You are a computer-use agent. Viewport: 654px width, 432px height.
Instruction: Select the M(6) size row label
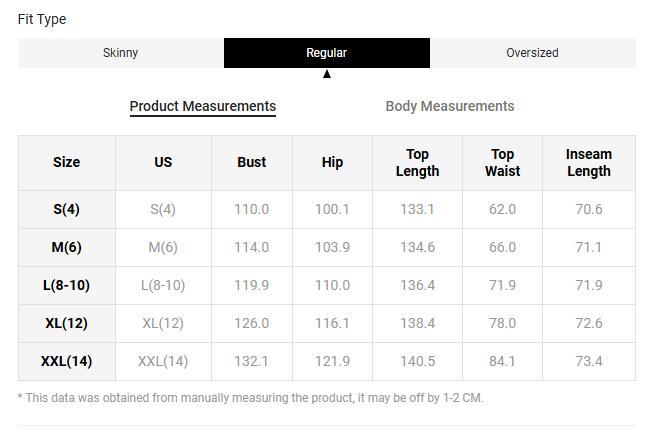click(x=67, y=247)
